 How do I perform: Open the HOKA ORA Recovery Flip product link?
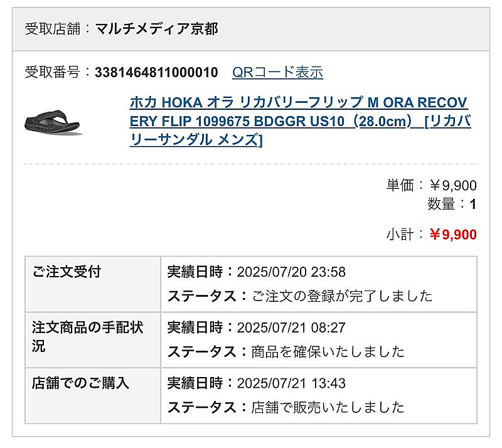click(300, 121)
